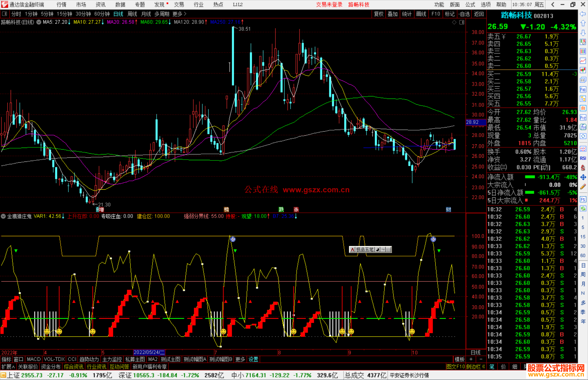Select the pencil drawing tool icon
The height and width of the screenshot is (380, 588).
pyautogui.click(x=583, y=187)
